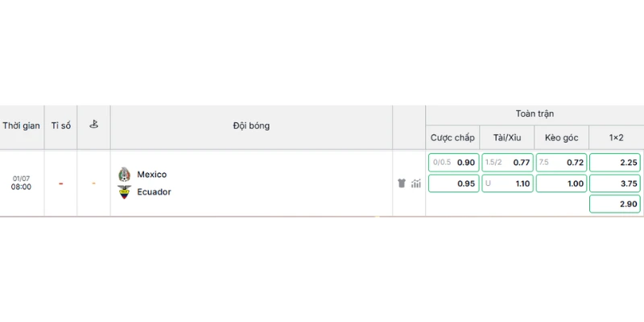Image resolution: width=644 pixels, height=322 pixels.
Task: Choose corner odds 1.00
Action: [561, 184]
